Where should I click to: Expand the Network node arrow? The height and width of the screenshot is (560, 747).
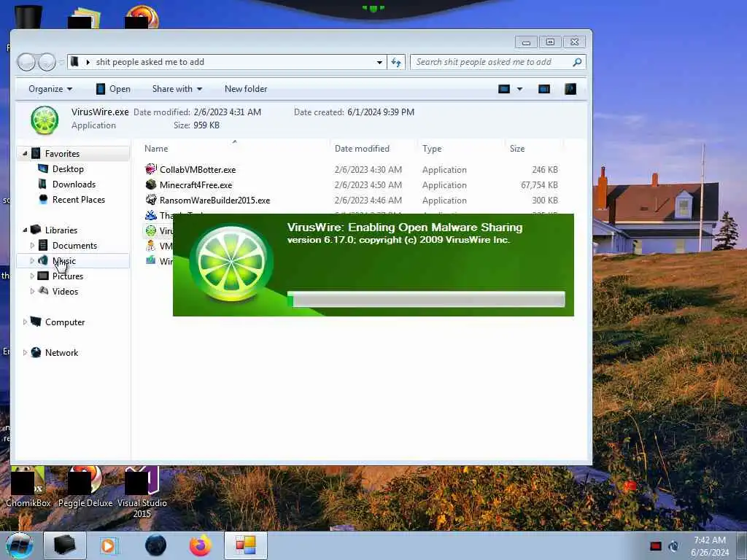(25, 352)
